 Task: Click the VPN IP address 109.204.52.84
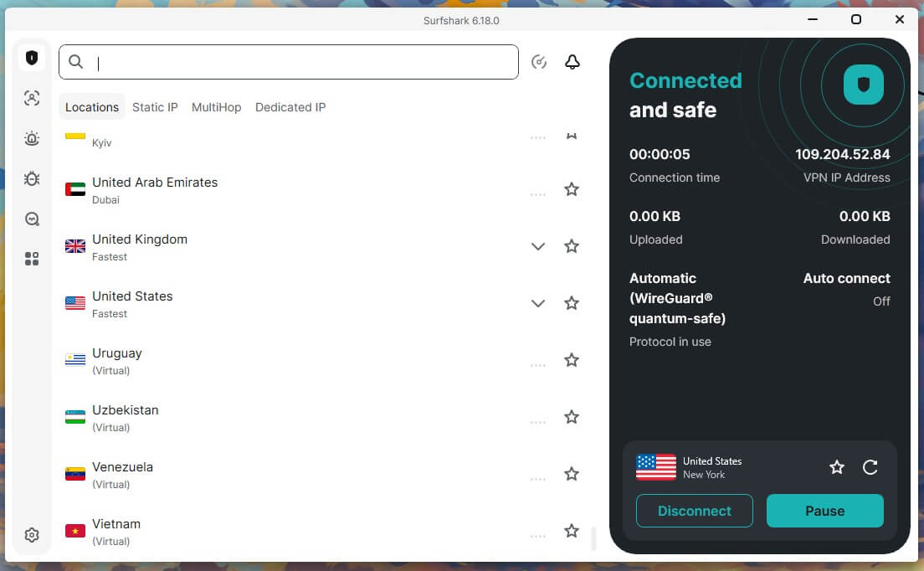click(842, 154)
